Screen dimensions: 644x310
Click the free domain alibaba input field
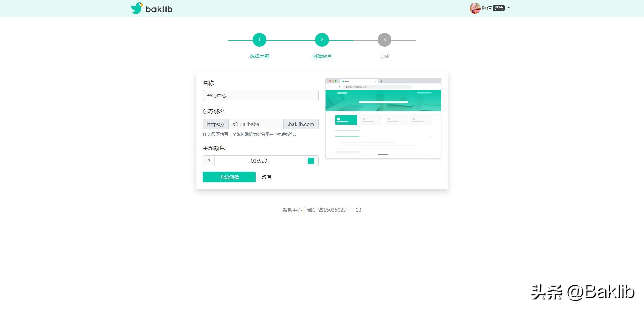pos(256,124)
